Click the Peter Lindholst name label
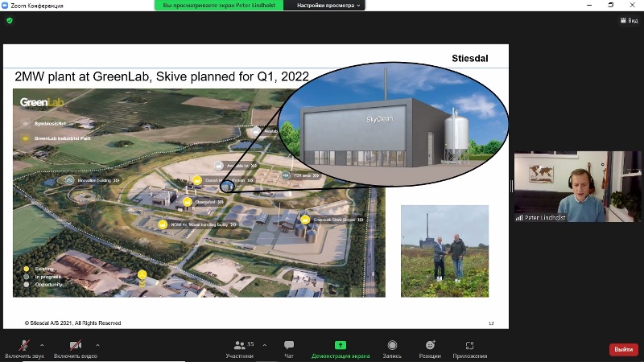644x362 pixels. coord(545,217)
